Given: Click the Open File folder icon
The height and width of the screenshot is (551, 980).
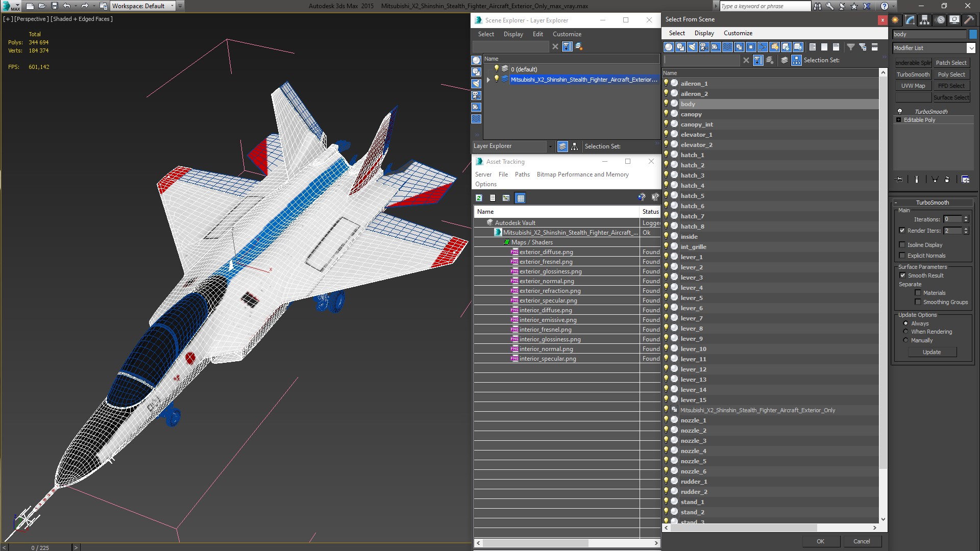Looking at the screenshot, I should pyautogui.click(x=42, y=6).
